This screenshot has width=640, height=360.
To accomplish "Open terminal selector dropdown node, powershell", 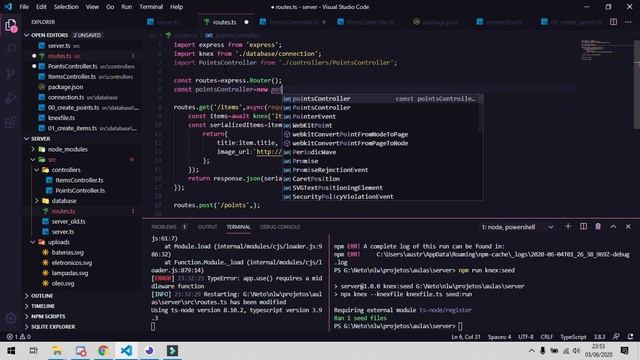I will tap(517, 227).
